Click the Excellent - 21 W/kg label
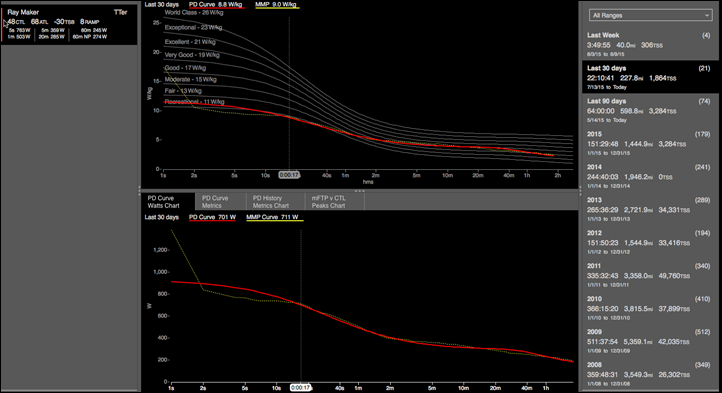Screen dimensions: 722x393 coord(190,42)
